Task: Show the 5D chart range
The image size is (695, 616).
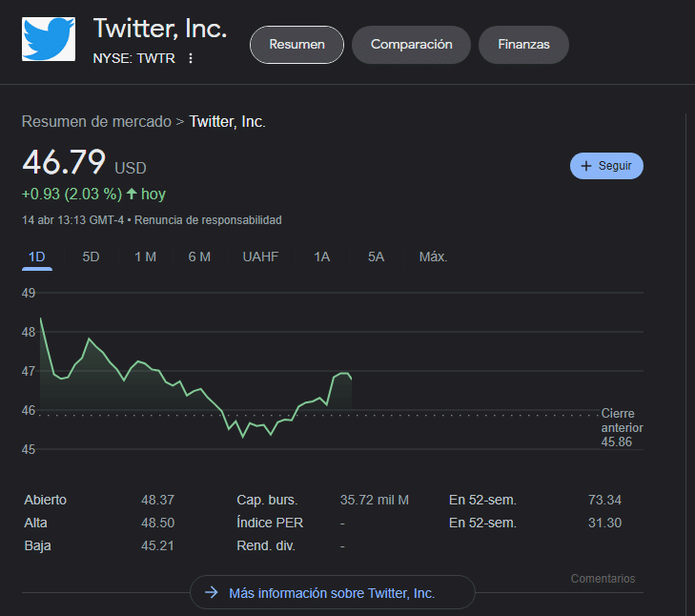Action: 91,257
